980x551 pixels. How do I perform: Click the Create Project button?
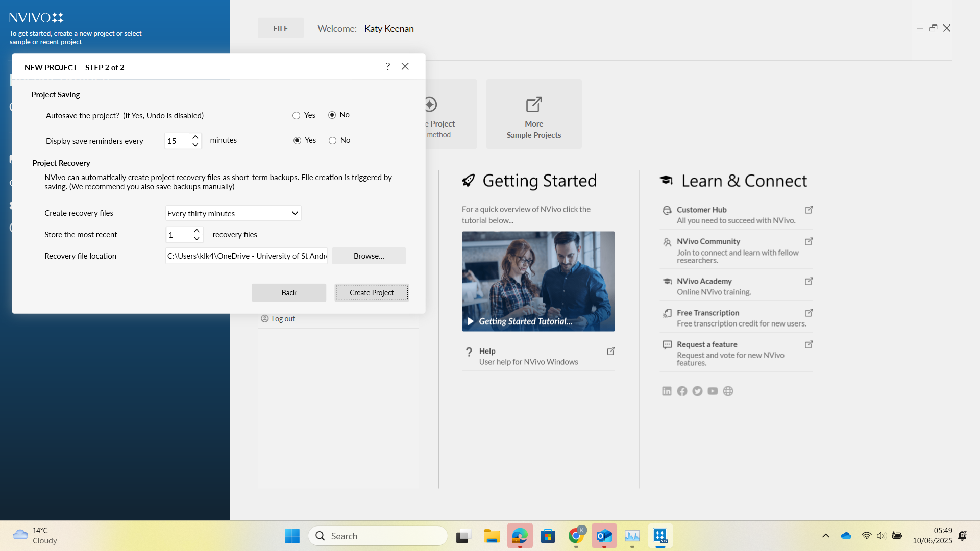(x=371, y=293)
